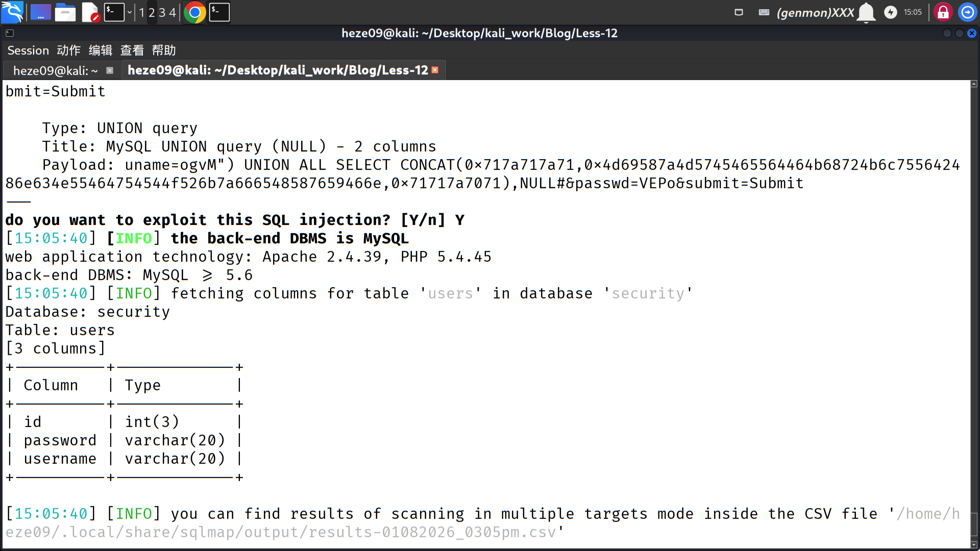Launch the text editor document icon

[90, 12]
